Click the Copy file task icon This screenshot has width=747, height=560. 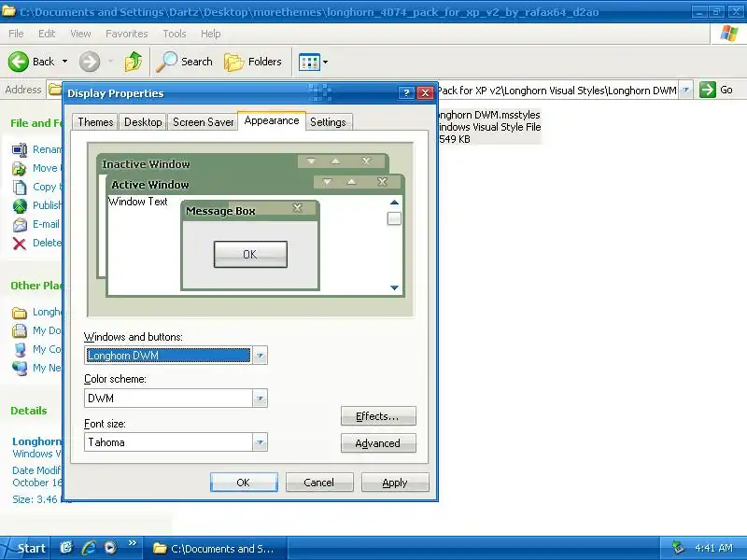pyautogui.click(x=20, y=188)
